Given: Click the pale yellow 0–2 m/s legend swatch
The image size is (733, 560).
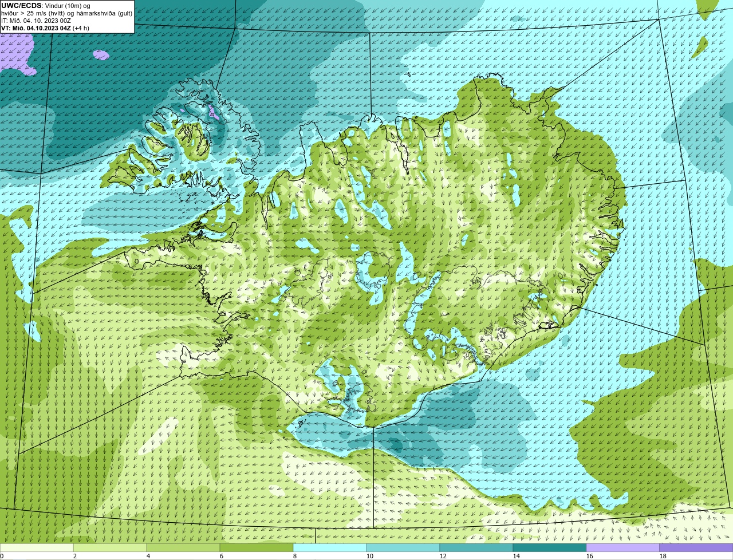Looking at the screenshot, I should click(37, 547).
